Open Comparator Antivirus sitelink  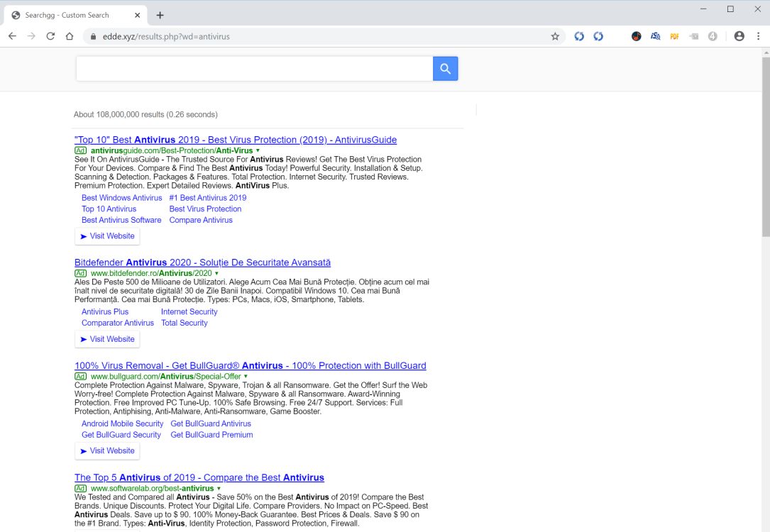click(118, 323)
